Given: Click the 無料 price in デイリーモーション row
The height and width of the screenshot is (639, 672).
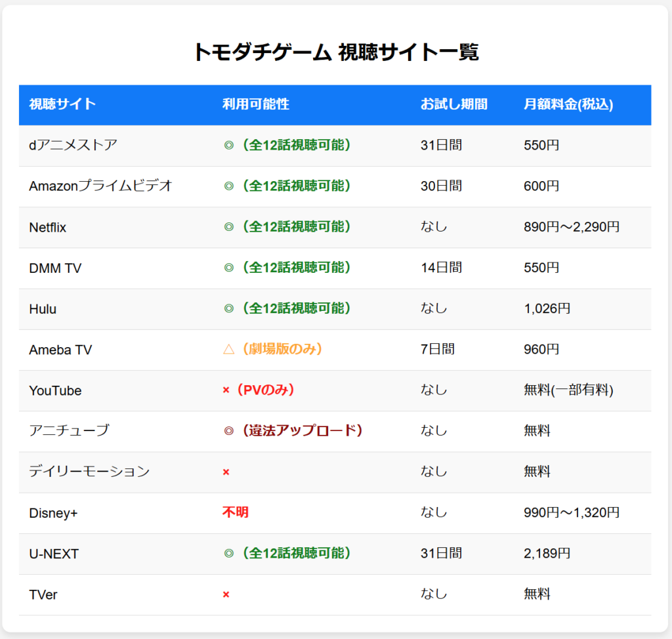Looking at the screenshot, I should pos(537,472).
